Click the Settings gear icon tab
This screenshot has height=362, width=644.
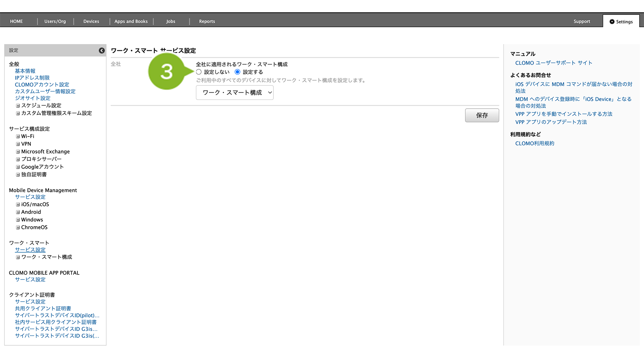pos(621,22)
